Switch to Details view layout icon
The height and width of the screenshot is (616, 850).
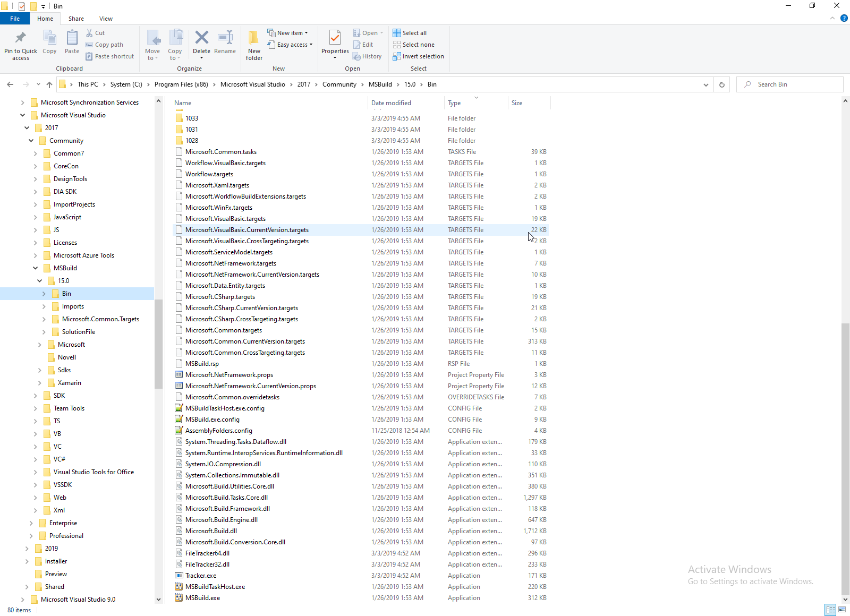[830, 610]
